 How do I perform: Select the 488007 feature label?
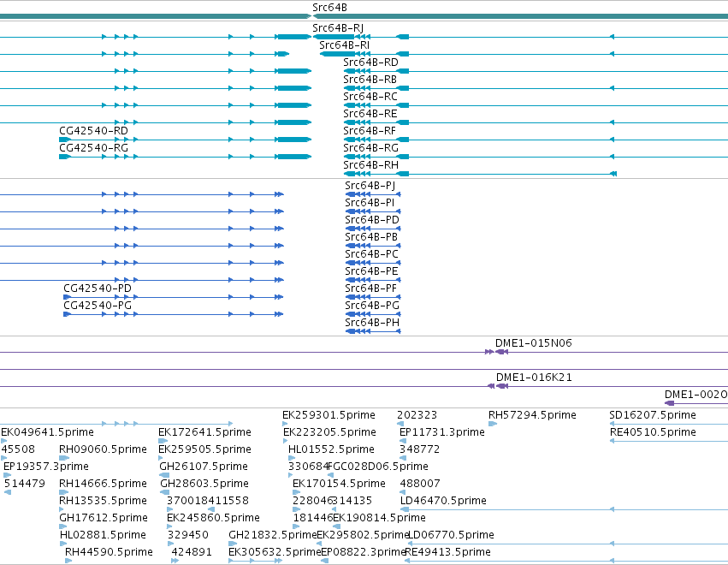420,485
